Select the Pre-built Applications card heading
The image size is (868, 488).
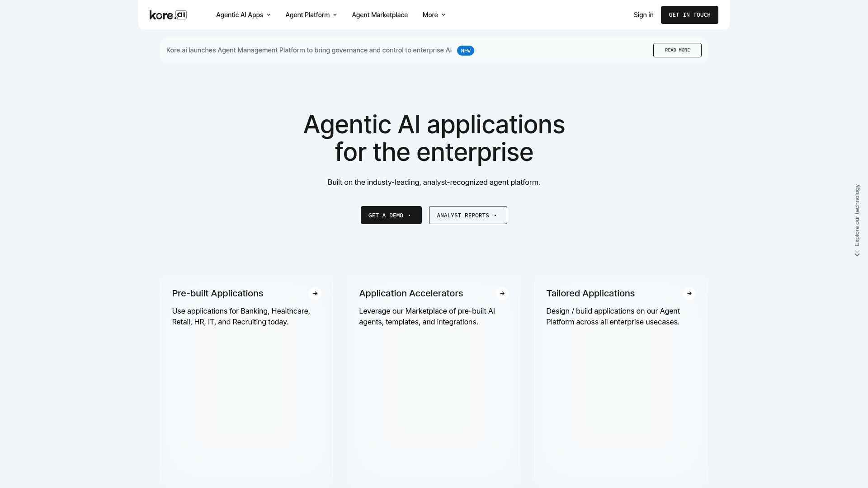coord(217,294)
